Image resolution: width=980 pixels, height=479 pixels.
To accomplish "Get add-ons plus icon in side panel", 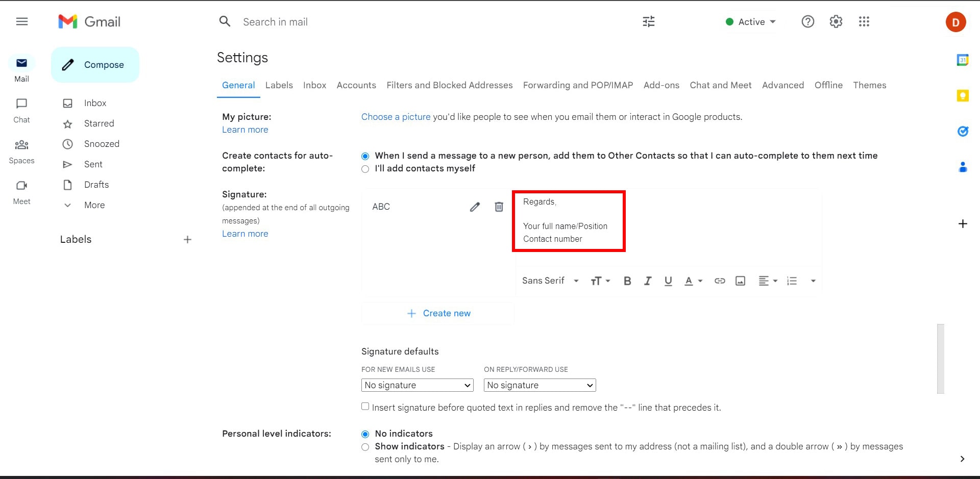I will tap(963, 223).
